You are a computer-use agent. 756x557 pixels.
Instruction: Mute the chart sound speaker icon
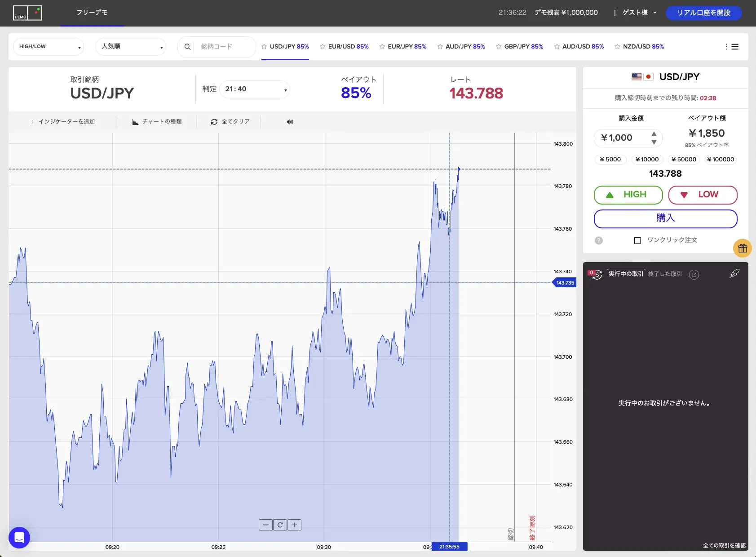(x=290, y=122)
